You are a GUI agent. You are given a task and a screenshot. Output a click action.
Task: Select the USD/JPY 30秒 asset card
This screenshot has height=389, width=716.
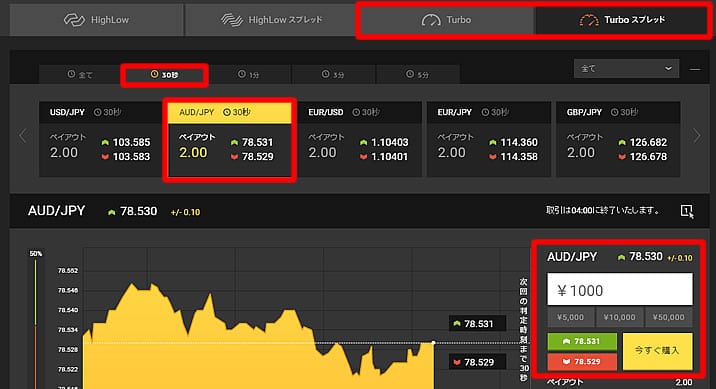click(100, 139)
